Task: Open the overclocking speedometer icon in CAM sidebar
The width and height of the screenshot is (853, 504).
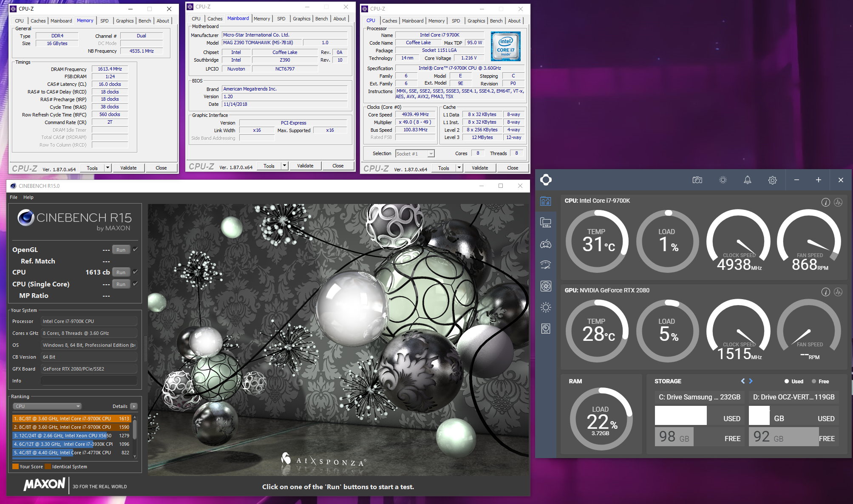Action: click(x=546, y=265)
